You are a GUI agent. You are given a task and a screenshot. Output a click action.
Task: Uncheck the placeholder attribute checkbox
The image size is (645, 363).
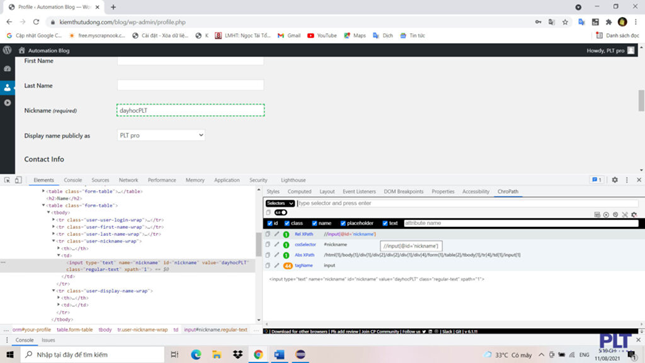(x=343, y=223)
